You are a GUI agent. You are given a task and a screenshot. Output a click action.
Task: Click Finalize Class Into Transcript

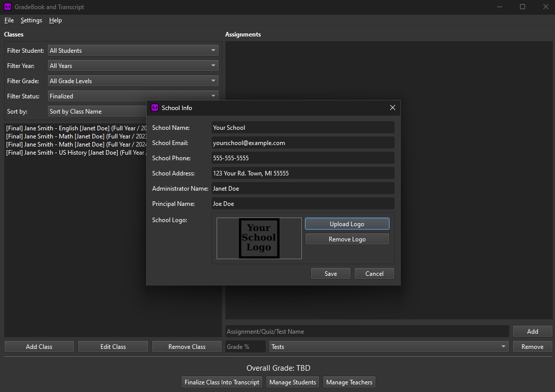[222, 382]
